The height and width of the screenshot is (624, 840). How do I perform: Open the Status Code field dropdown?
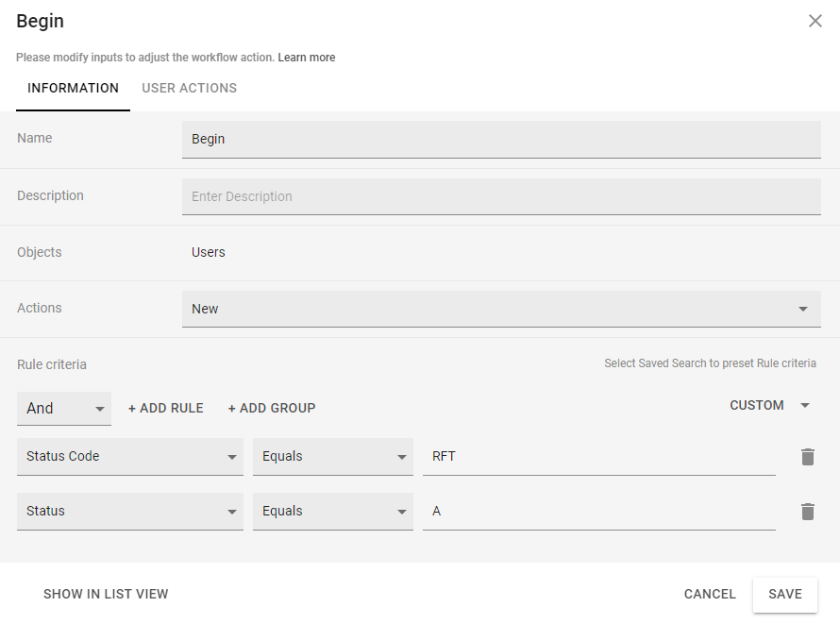click(129, 456)
